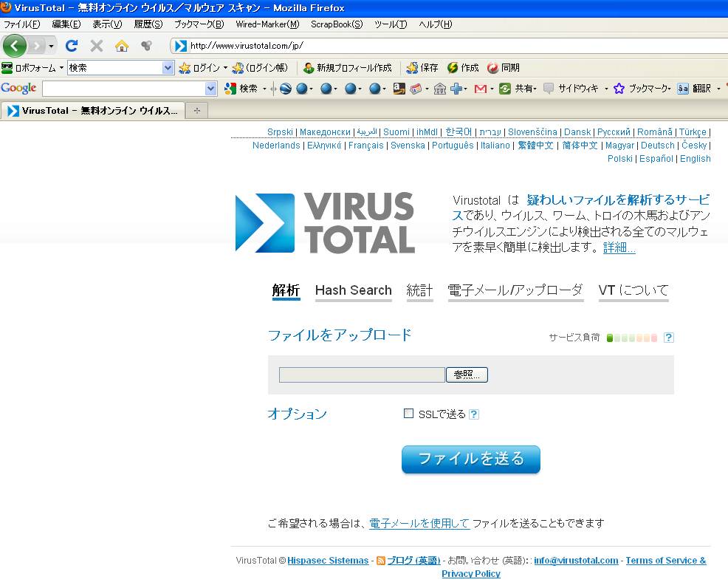Click the VirusTotal logo image
728x588 pixels.
325,223
